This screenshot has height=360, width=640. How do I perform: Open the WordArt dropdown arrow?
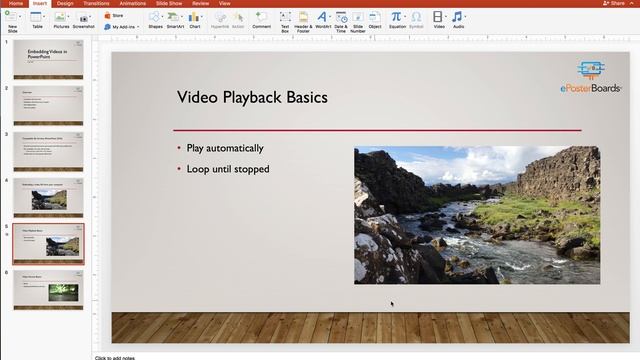coord(329,17)
